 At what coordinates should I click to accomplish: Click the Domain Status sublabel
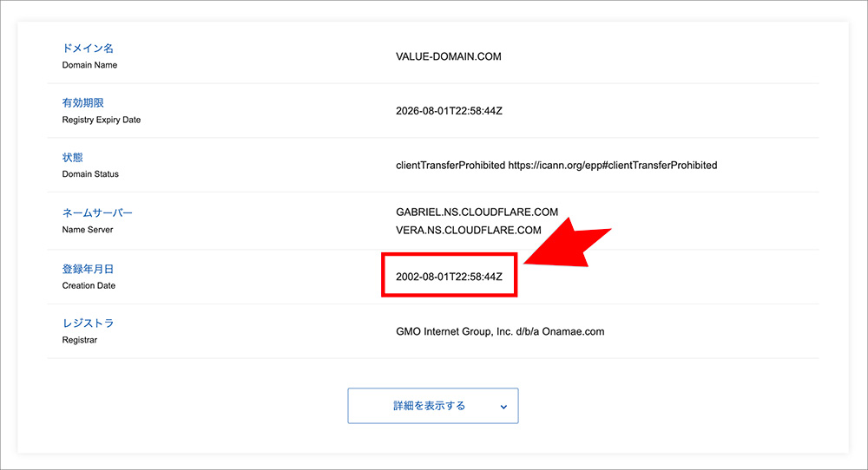coord(90,173)
